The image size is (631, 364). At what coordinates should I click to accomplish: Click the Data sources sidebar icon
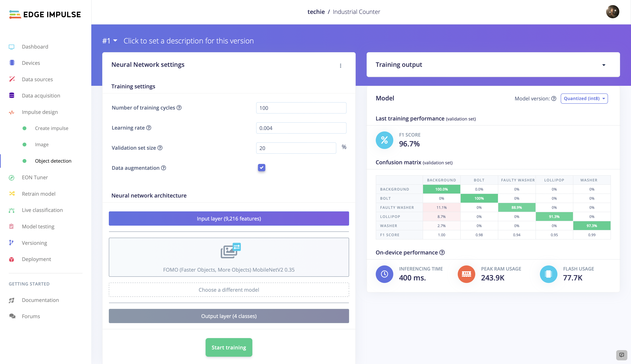pos(12,79)
